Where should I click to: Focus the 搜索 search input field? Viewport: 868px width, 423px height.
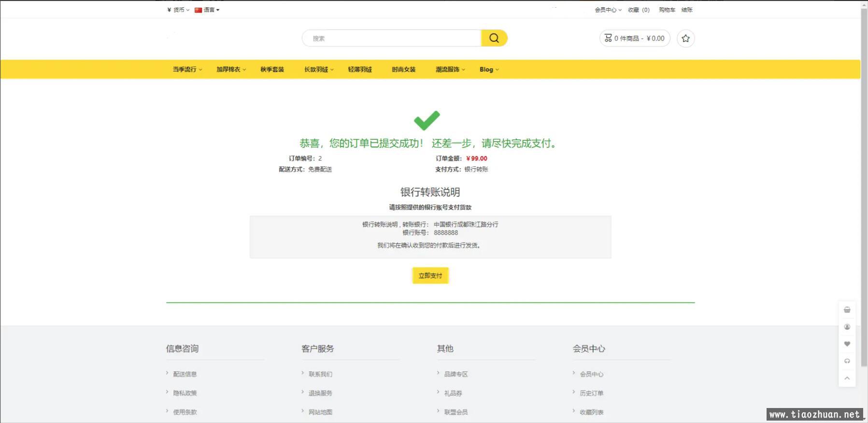point(392,38)
